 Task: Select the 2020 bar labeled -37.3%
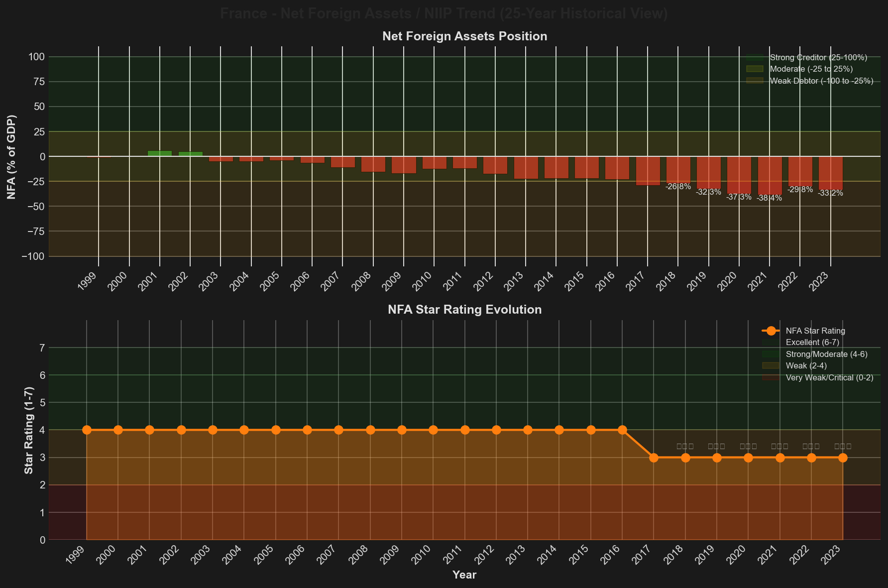pos(739,175)
